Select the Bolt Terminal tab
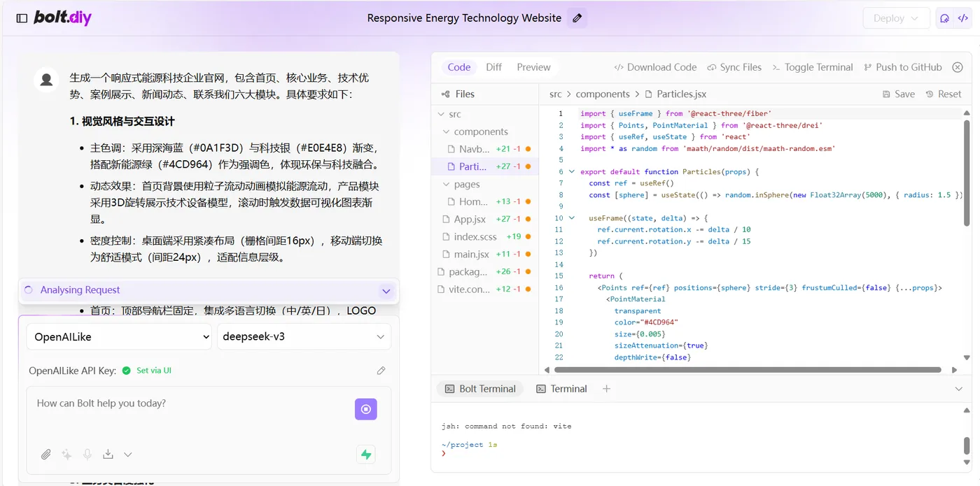The image size is (980, 486). tap(480, 389)
